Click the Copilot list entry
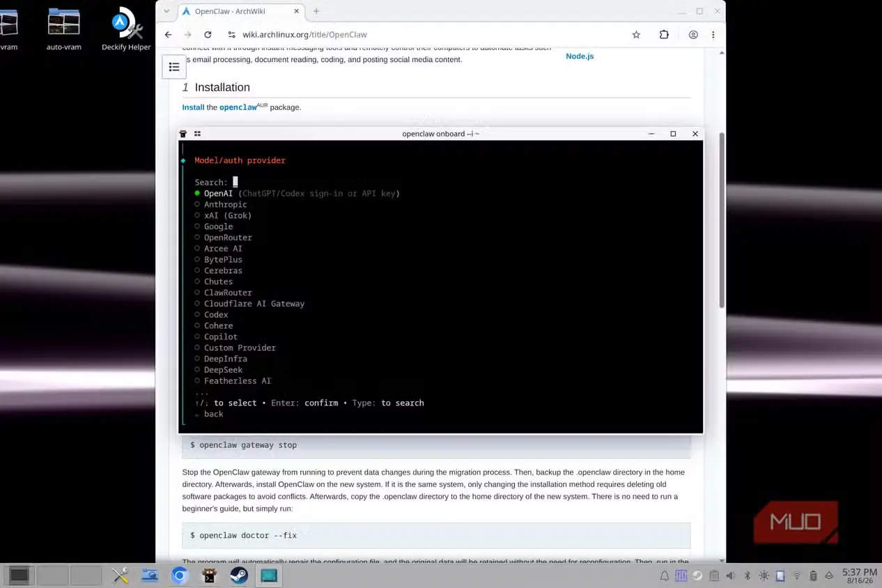The height and width of the screenshot is (588, 882). pyautogui.click(x=216, y=336)
